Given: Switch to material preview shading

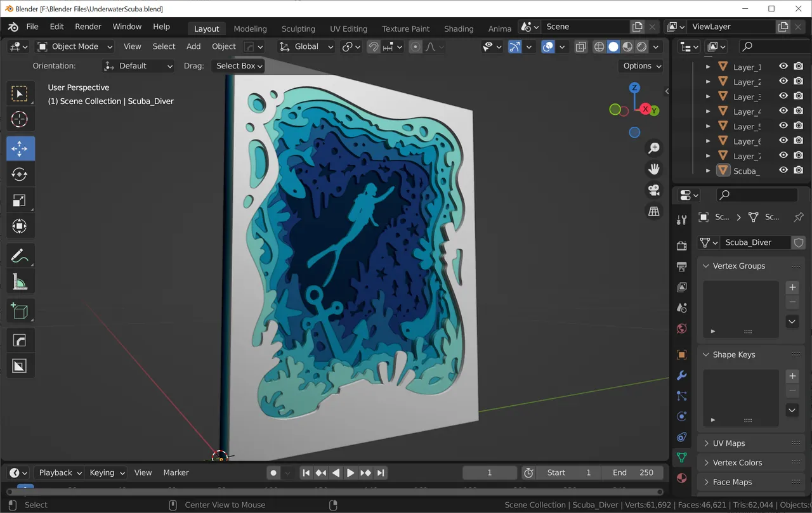Looking at the screenshot, I should pos(627,46).
